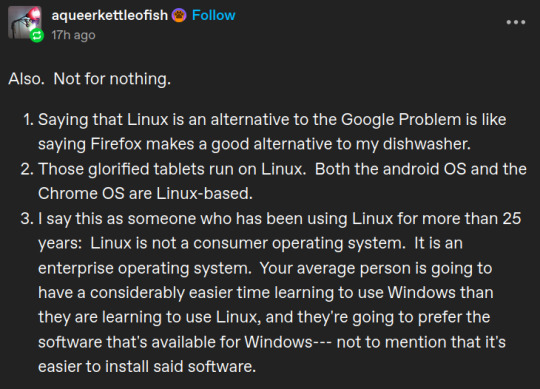Screen dimensions: 540x389
Task: Click the 'Also. Not for nothing.' paragraph
Action: tap(90, 79)
